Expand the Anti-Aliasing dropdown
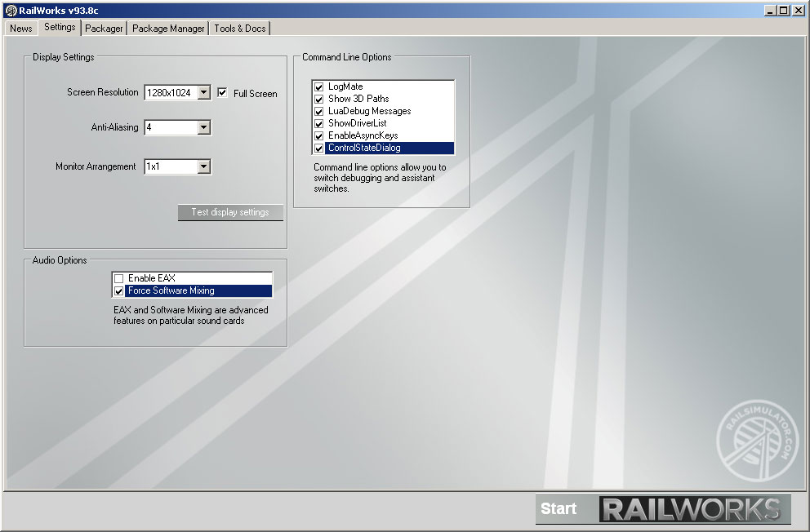810x532 pixels. point(203,127)
